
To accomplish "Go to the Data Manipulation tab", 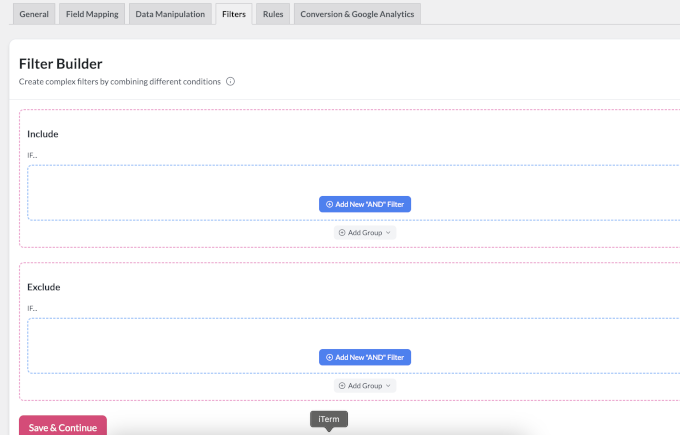I will (170, 14).
